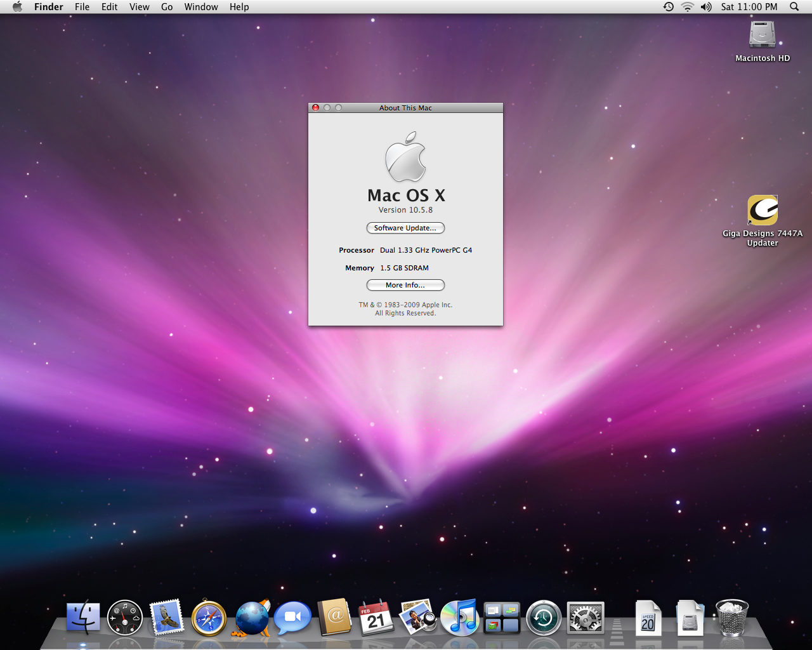Launch iChat from the Dock

pos(292,618)
